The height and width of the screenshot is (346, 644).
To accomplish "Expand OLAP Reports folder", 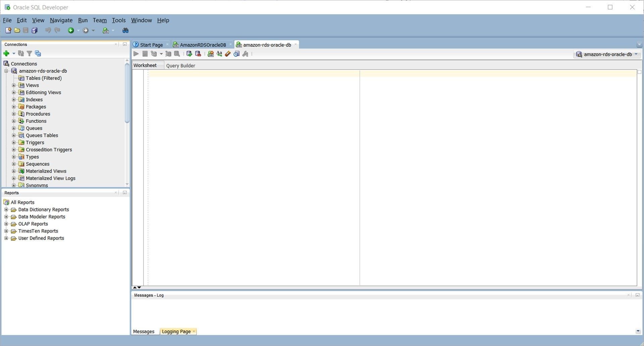I will tap(6, 224).
